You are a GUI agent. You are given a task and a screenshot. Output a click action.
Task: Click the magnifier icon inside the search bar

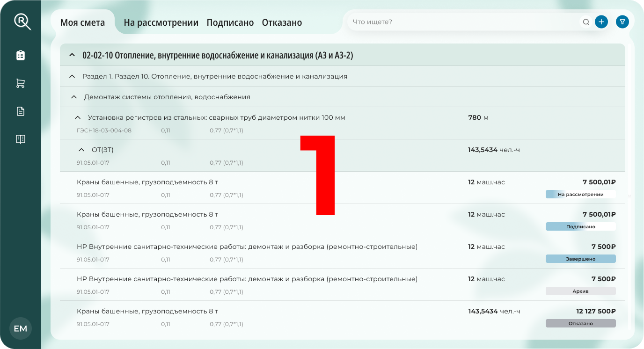pos(585,22)
